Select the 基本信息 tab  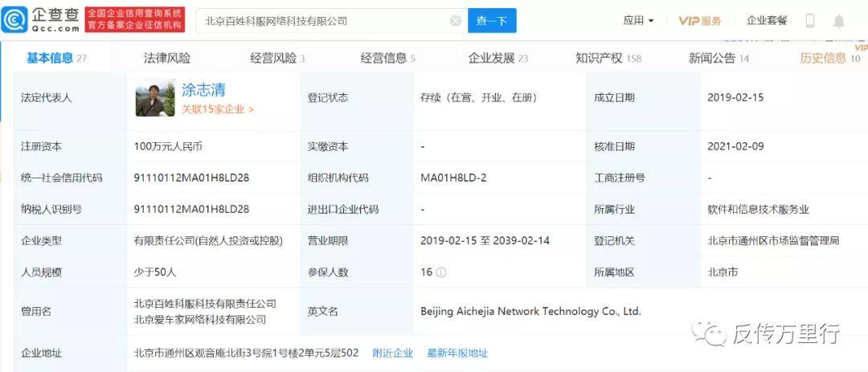coord(56,58)
